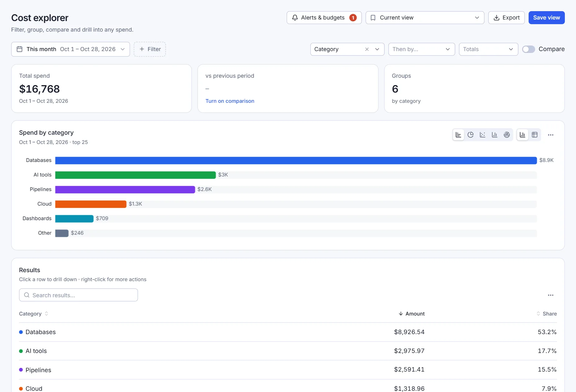Select the chart view icon beside the table view icon
576x392 pixels.
(x=522, y=135)
